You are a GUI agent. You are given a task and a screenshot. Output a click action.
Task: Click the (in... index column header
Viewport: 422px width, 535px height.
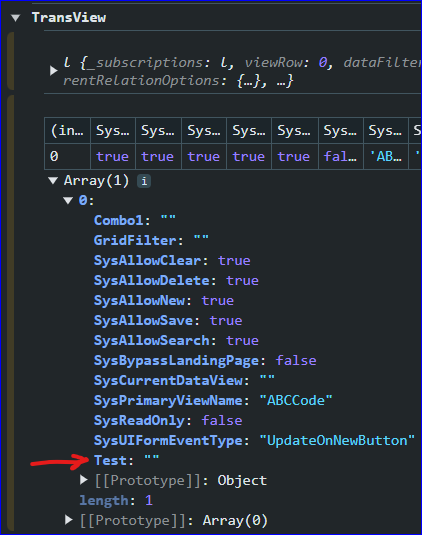[x=67, y=130]
